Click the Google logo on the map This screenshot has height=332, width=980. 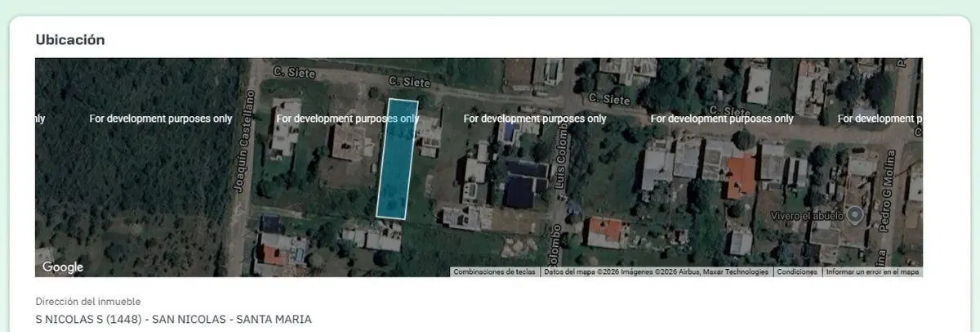click(63, 267)
